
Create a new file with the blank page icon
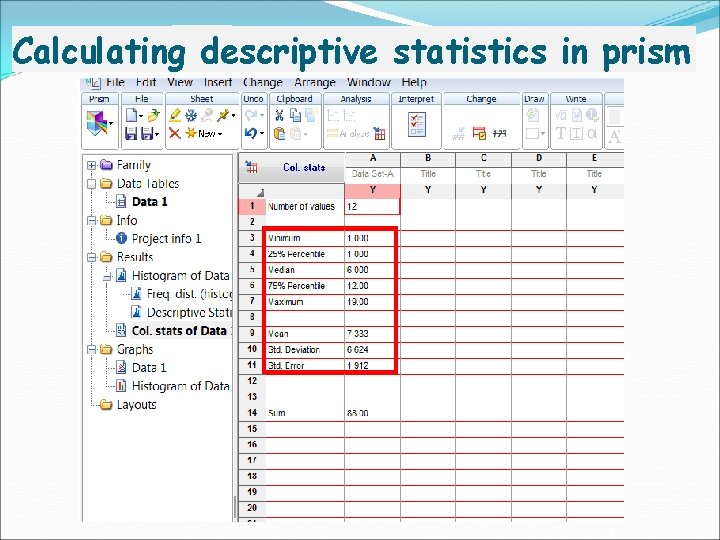tap(131, 115)
